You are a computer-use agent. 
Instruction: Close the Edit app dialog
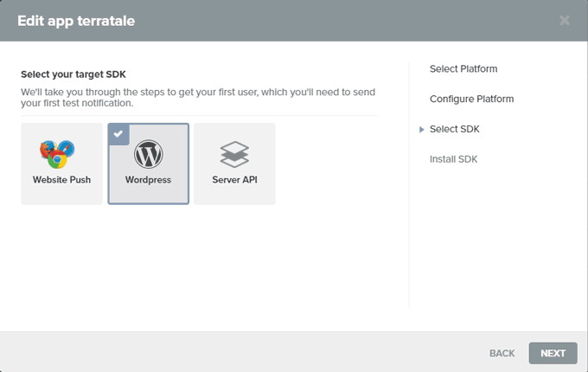(x=565, y=20)
